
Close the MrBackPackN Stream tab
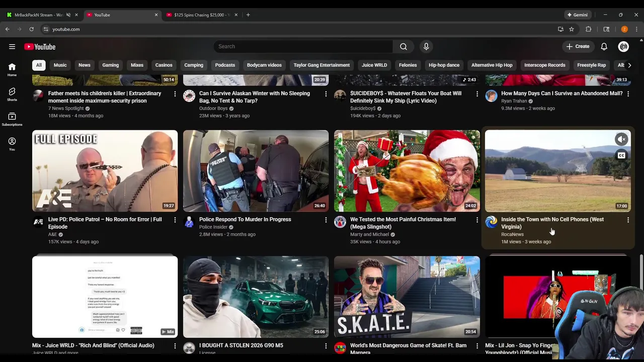[x=76, y=15]
